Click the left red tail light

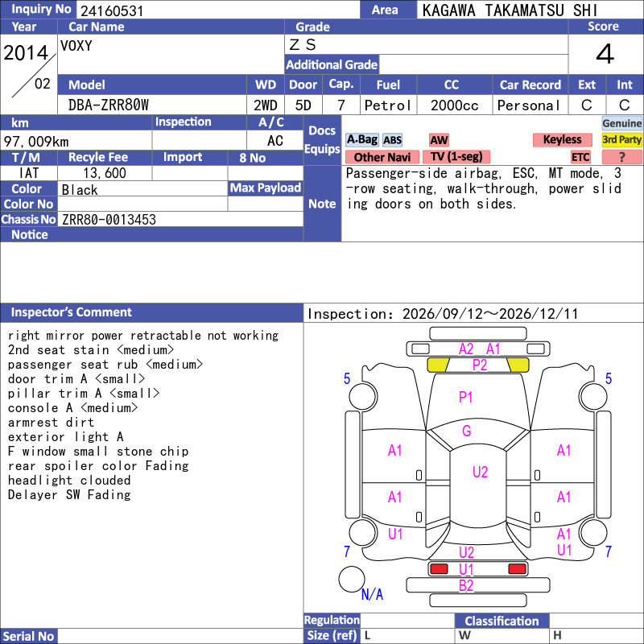point(439,569)
